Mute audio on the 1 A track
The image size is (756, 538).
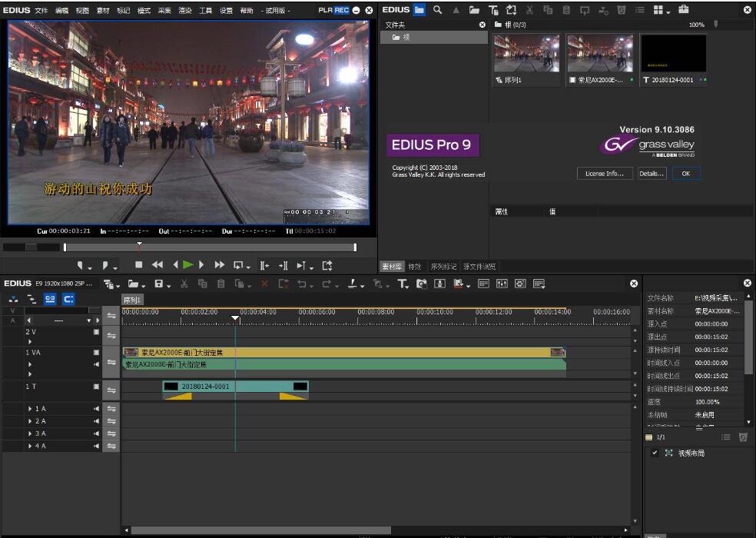coord(97,409)
